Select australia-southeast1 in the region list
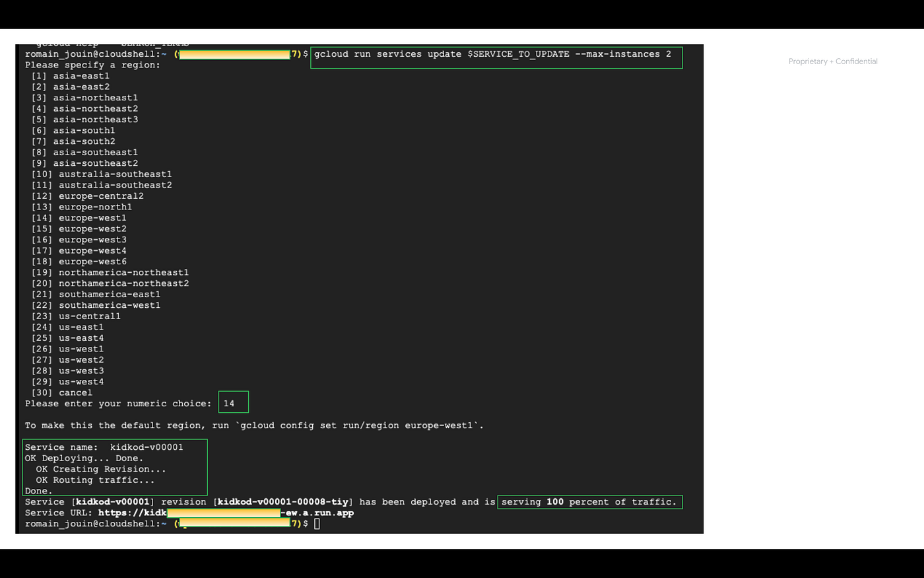 click(x=102, y=174)
